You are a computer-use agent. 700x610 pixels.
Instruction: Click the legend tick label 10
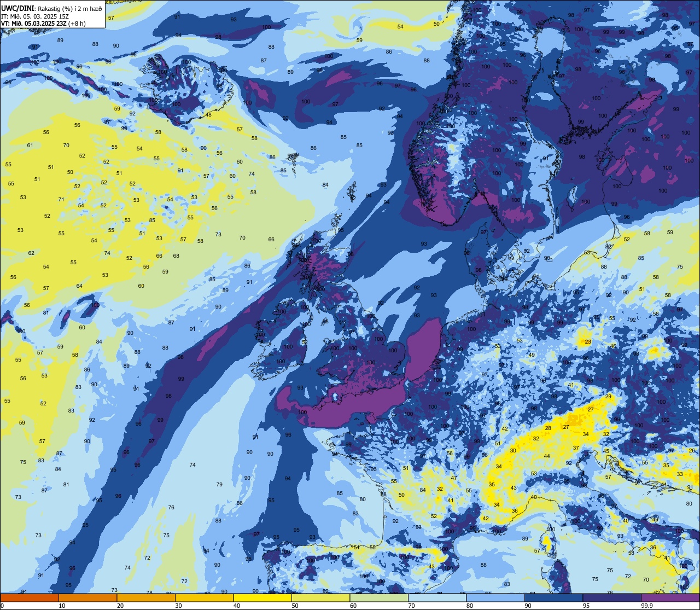point(62,606)
